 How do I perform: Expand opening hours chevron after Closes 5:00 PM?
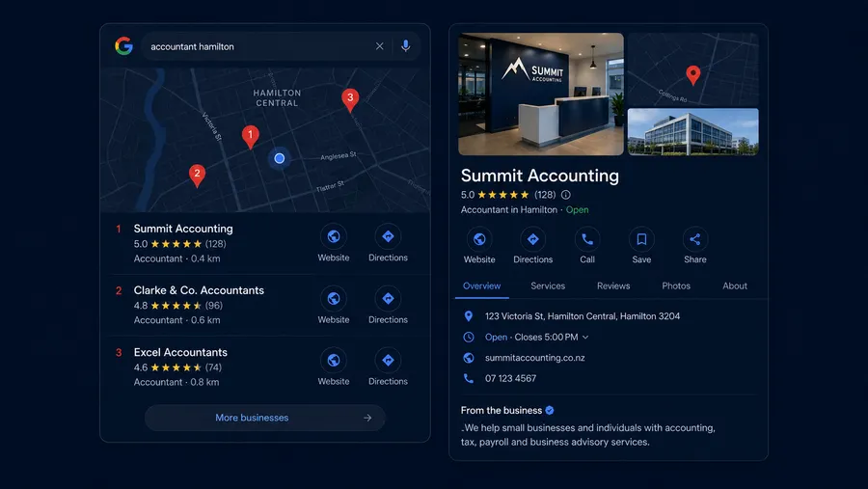pyautogui.click(x=585, y=338)
